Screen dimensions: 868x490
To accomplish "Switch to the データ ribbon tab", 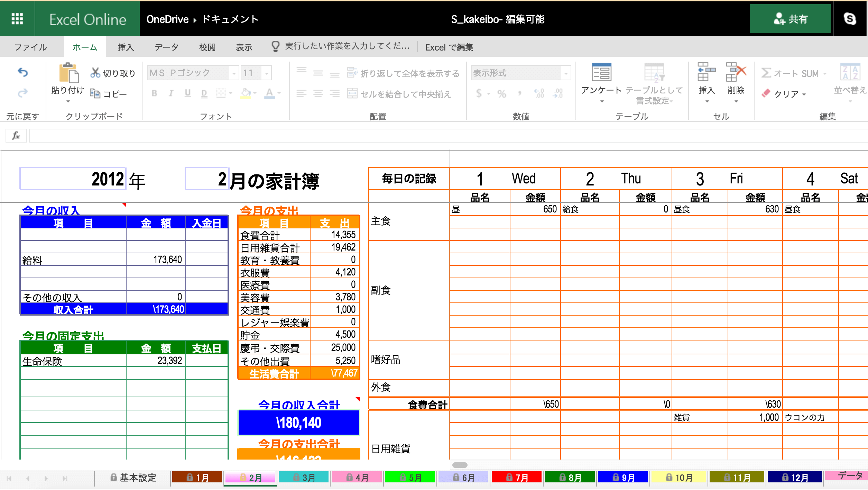I will pos(166,47).
